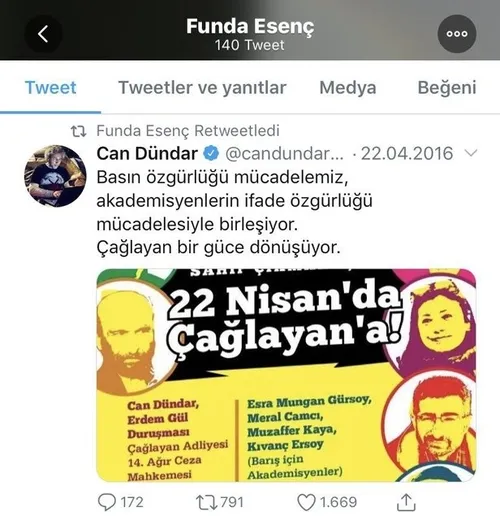
Task: Expand the tweet options chevron
Action: tap(471, 153)
